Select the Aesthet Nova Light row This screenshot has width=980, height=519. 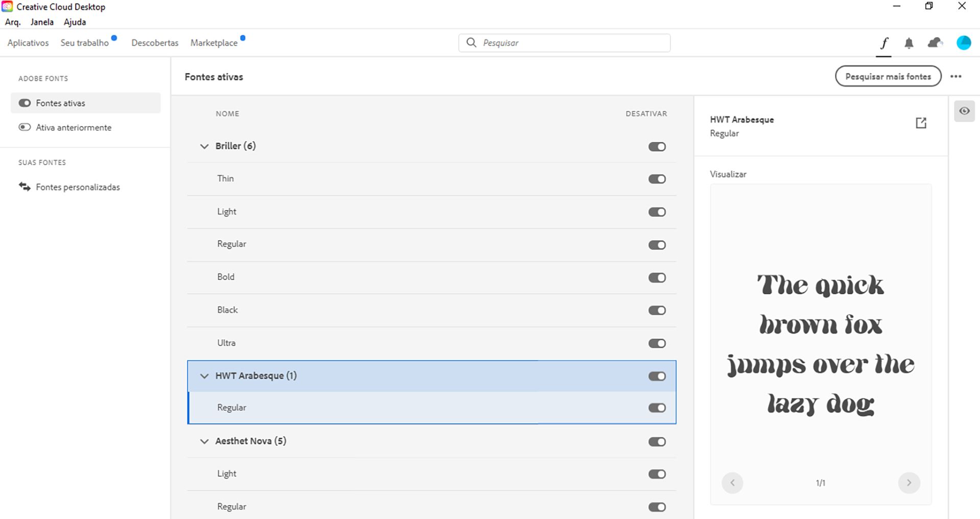432,474
